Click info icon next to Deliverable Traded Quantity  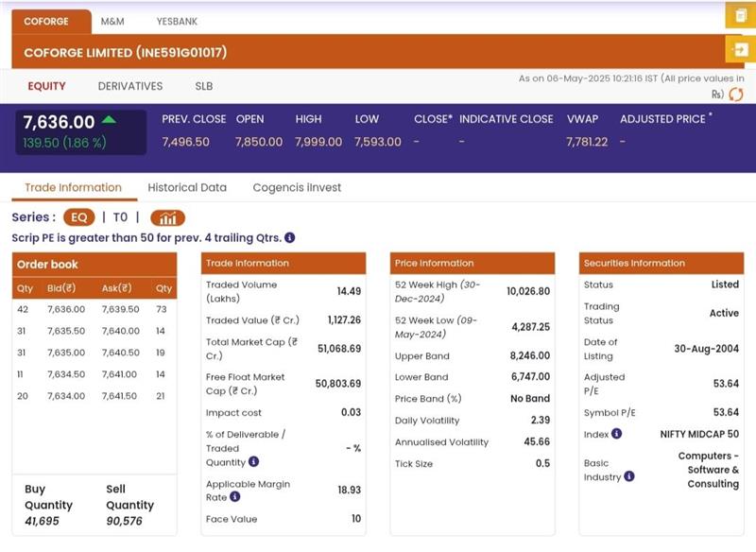tap(254, 462)
